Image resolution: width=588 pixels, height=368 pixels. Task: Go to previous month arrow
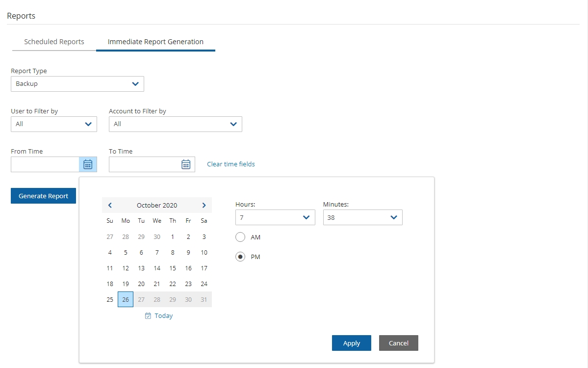110,206
